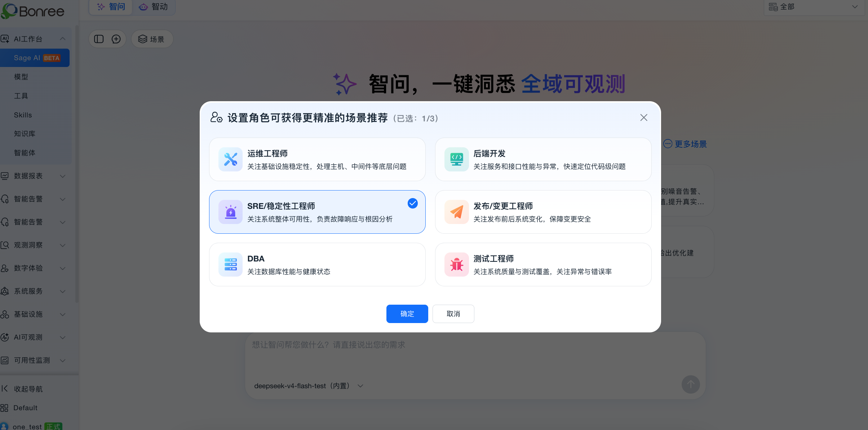Open the 知识库 menu item
The height and width of the screenshot is (430, 868).
coord(25,134)
